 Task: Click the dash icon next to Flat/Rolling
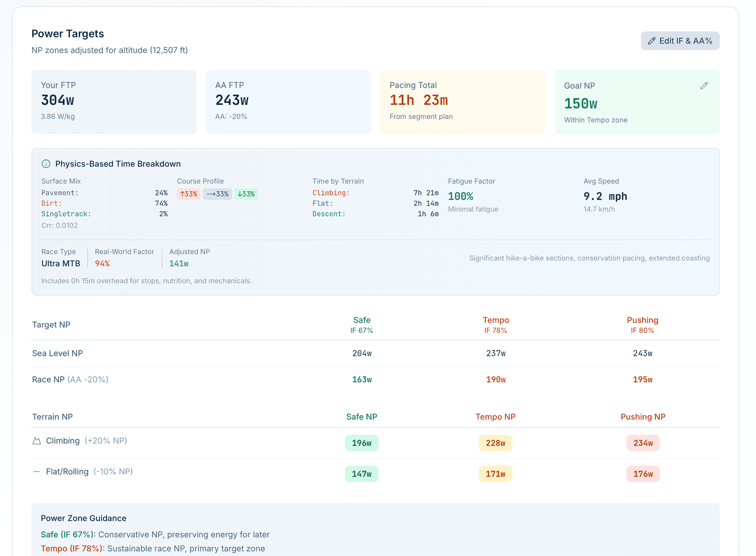point(37,472)
